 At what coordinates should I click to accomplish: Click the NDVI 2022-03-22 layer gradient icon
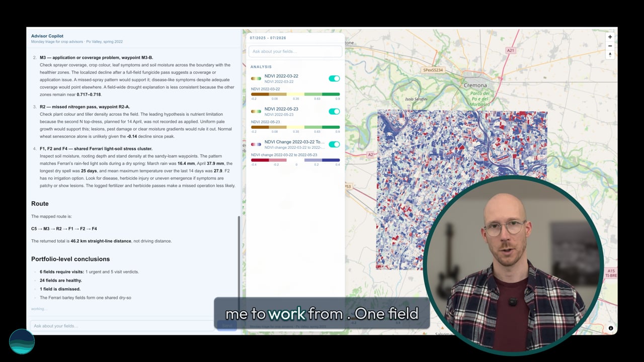256,78
